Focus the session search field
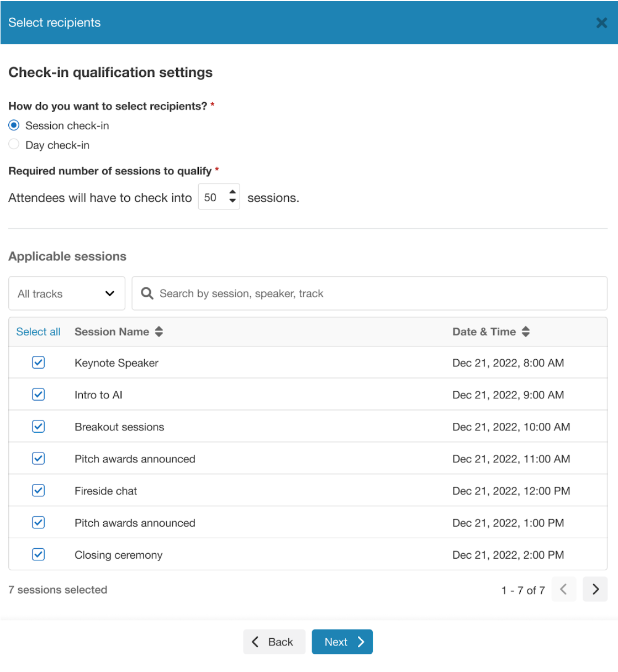 point(376,293)
